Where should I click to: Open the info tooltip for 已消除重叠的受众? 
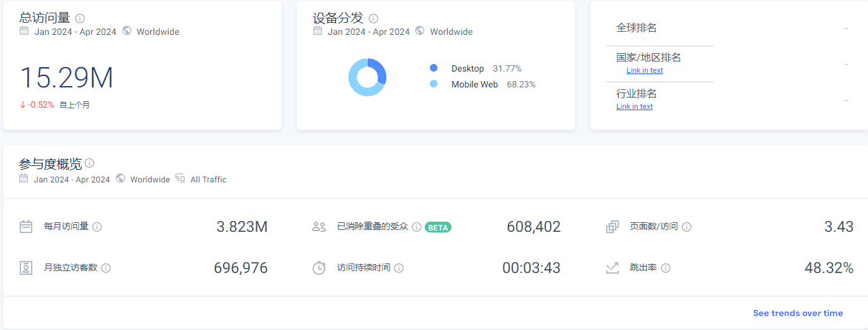[417, 227]
